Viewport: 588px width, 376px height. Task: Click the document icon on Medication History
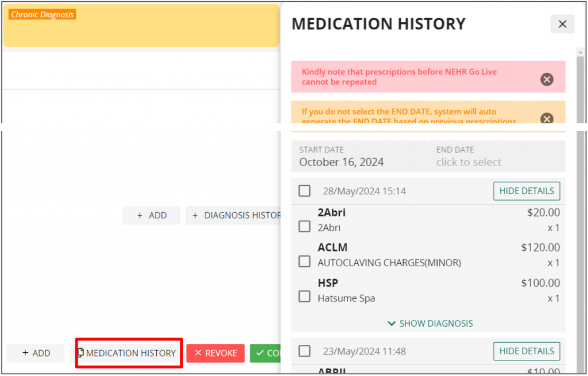(x=80, y=352)
